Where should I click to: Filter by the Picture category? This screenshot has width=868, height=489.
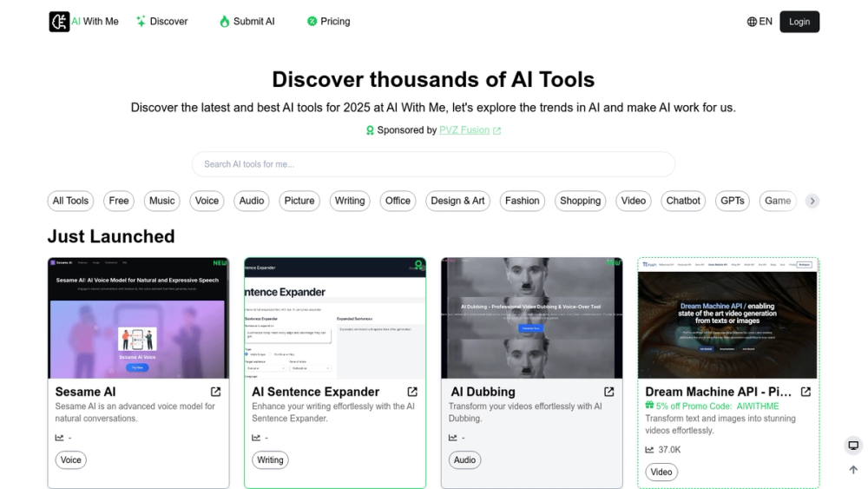[x=299, y=201]
